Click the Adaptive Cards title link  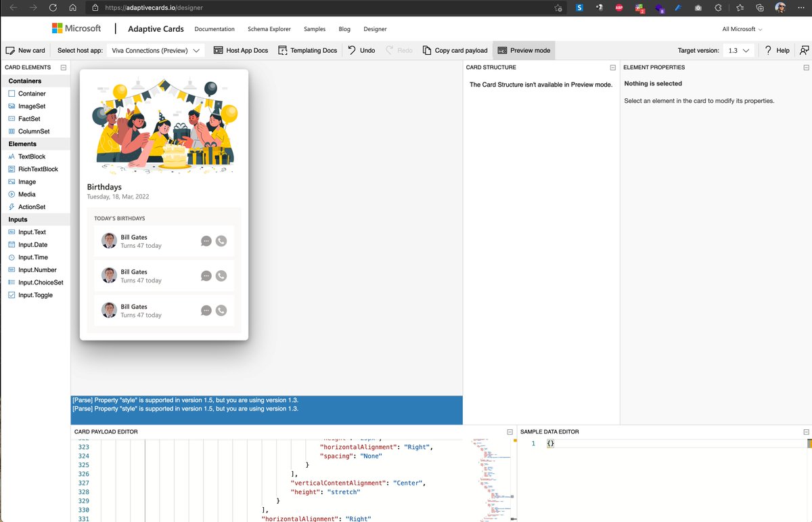pyautogui.click(x=155, y=29)
